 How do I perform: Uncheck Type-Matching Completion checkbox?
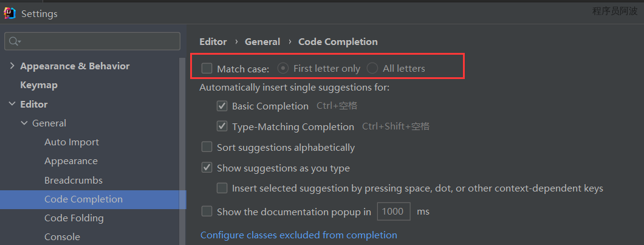tap(222, 127)
